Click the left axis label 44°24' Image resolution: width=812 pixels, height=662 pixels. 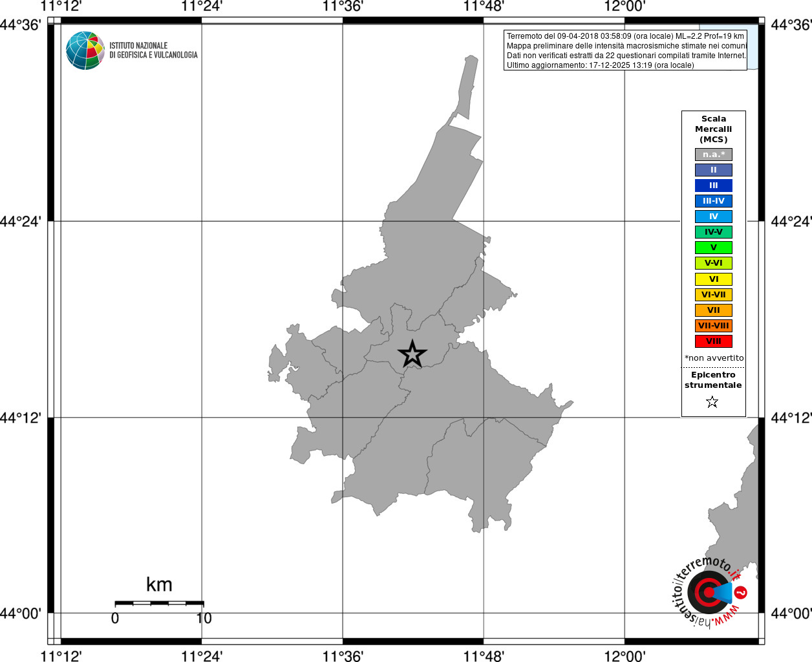[21, 222]
